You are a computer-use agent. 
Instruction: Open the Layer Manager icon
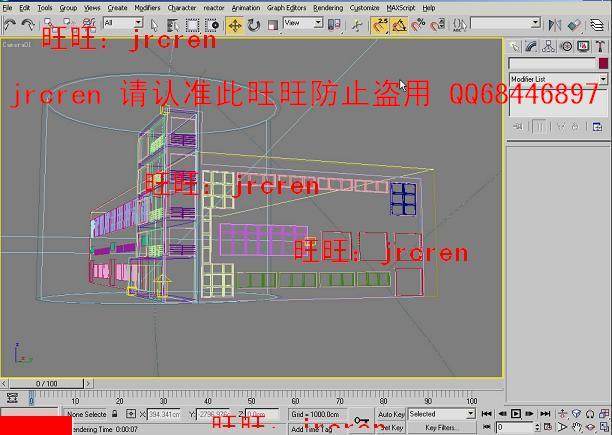(x=597, y=25)
